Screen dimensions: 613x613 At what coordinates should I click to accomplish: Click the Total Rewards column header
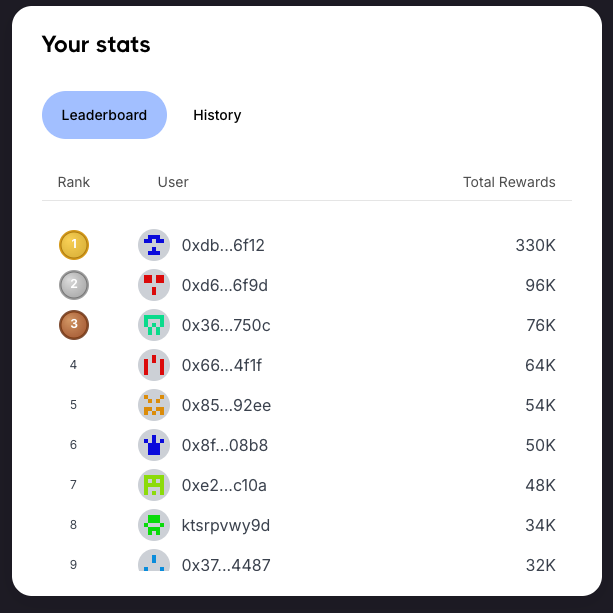pos(509,182)
